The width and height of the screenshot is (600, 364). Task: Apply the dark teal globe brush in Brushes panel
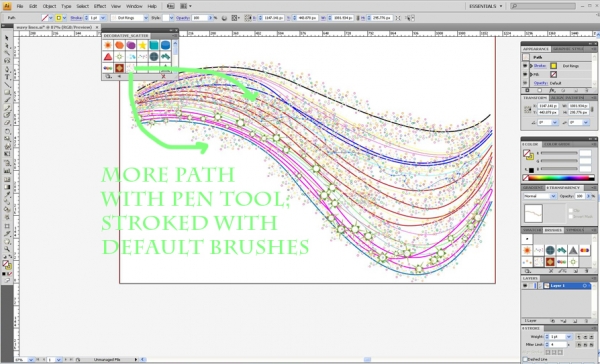tap(550, 250)
